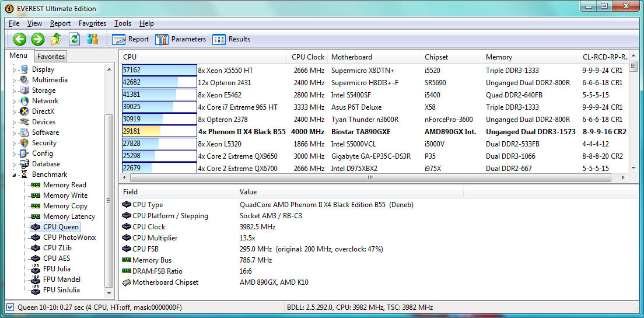Switch to the Favorites tab
Viewport: 644px width, 318px height.
[51, 56]
